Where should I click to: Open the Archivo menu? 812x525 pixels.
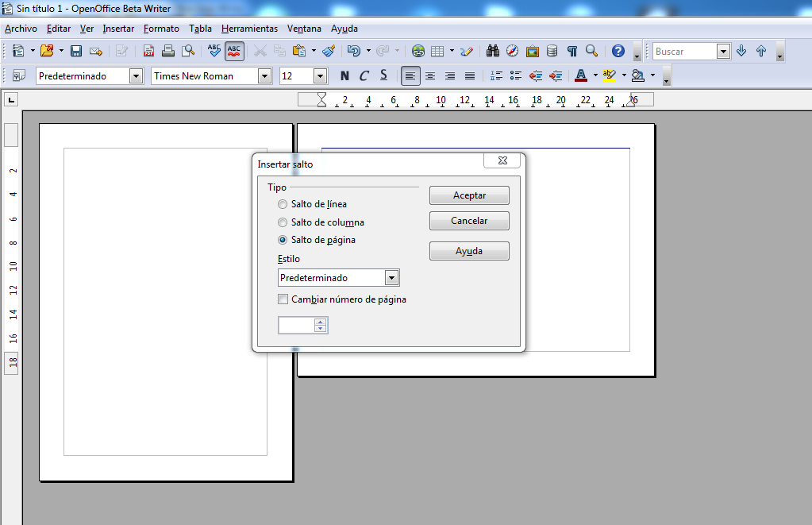click(x=21, y=29)
